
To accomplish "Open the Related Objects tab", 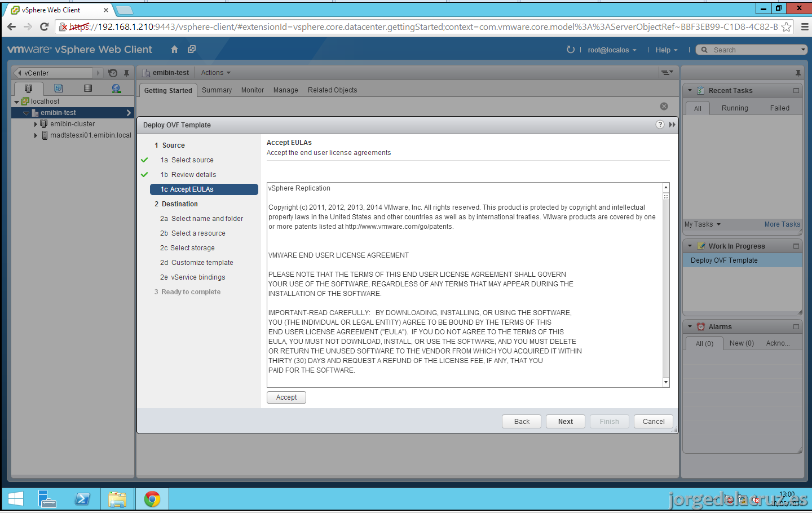I will click(x=333, y=90).
